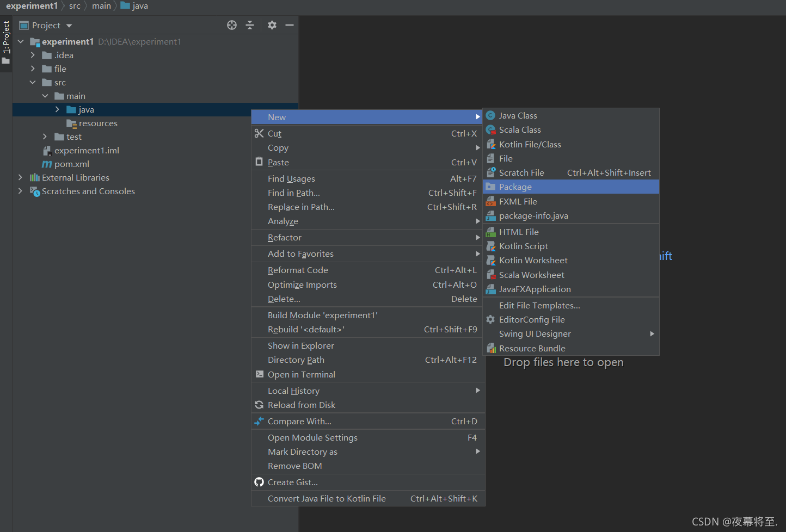Click the EditorConfig File gear icon
The width and height of the screenshot is (786, 532).
pos(490,319)
